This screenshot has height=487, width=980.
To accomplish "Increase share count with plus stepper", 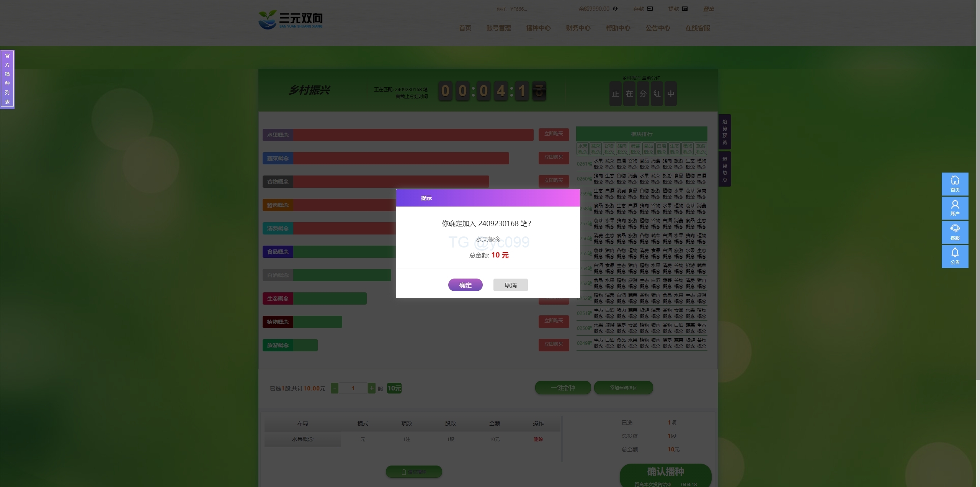I will pyautogui.click(x=371, y=388).
